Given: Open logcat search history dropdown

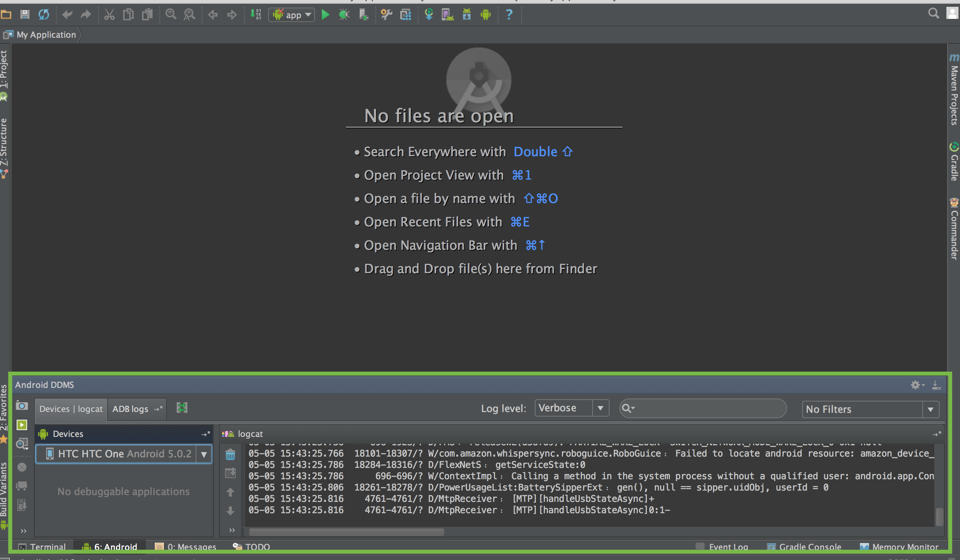Looking at the screenshot, I should click(628, 408).
